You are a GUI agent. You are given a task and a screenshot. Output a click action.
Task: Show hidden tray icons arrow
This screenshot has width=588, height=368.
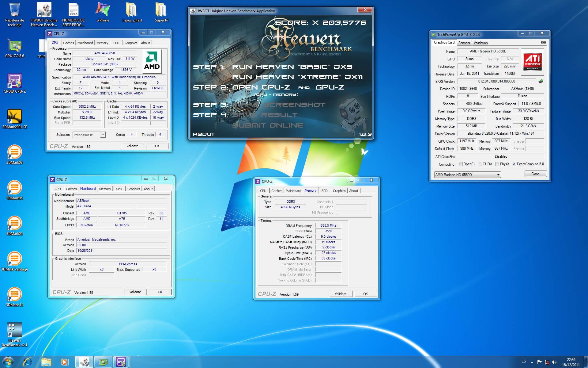click(532, 362)
